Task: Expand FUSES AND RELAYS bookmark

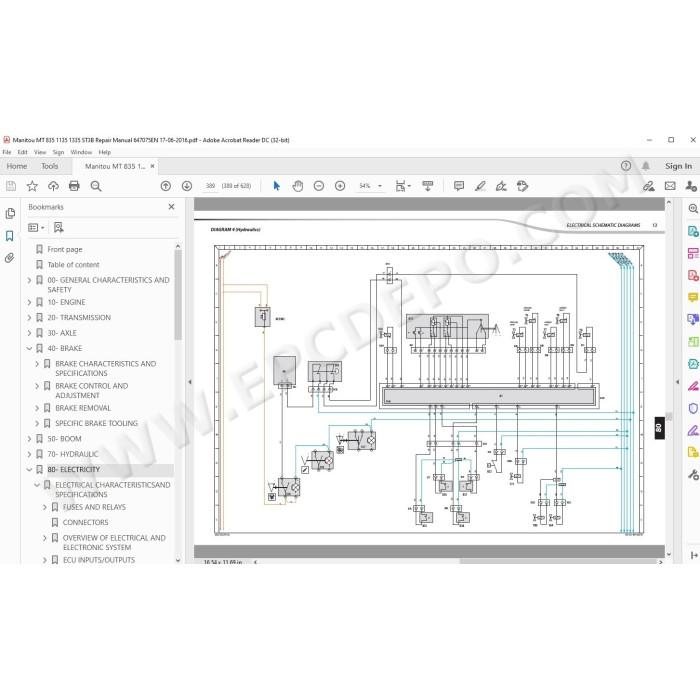Action: point(45,507)
